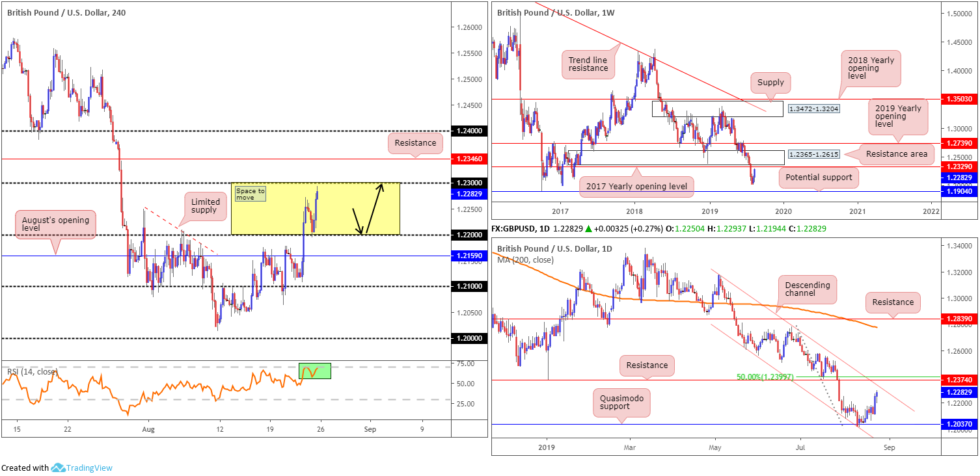980x476 pixels.
Task: Click the Resistance callout beside the 1.28390 level
Action: pyautogui.click(x=893, y=302)
